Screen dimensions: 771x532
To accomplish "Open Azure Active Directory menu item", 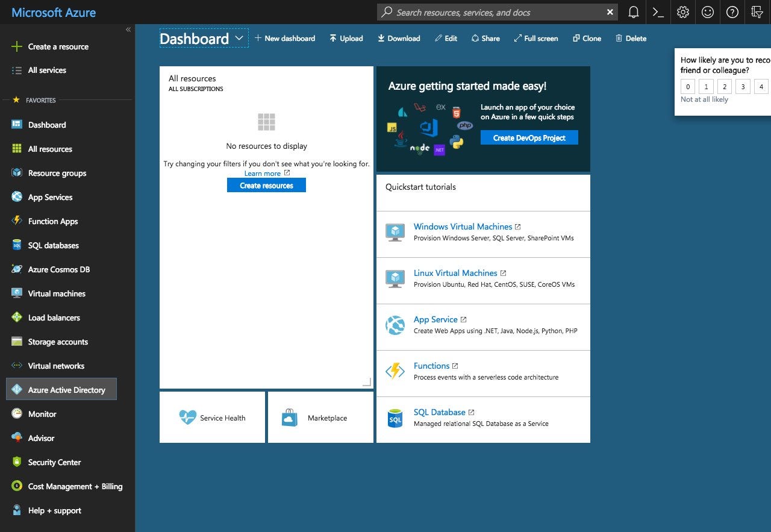I will 61,389.
